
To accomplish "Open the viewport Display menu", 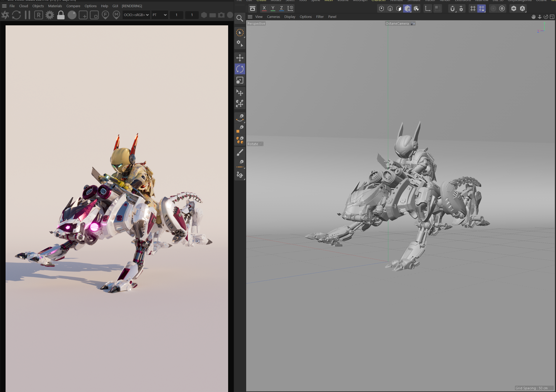I will click(x=290, y=17).
